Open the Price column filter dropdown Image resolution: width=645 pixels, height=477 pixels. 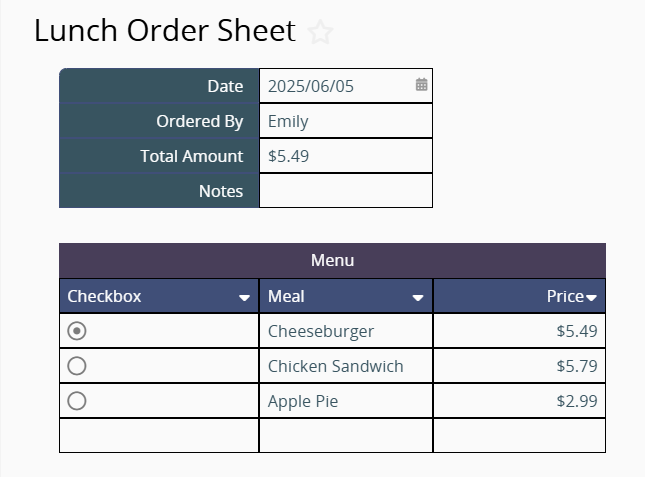(591, 297)
